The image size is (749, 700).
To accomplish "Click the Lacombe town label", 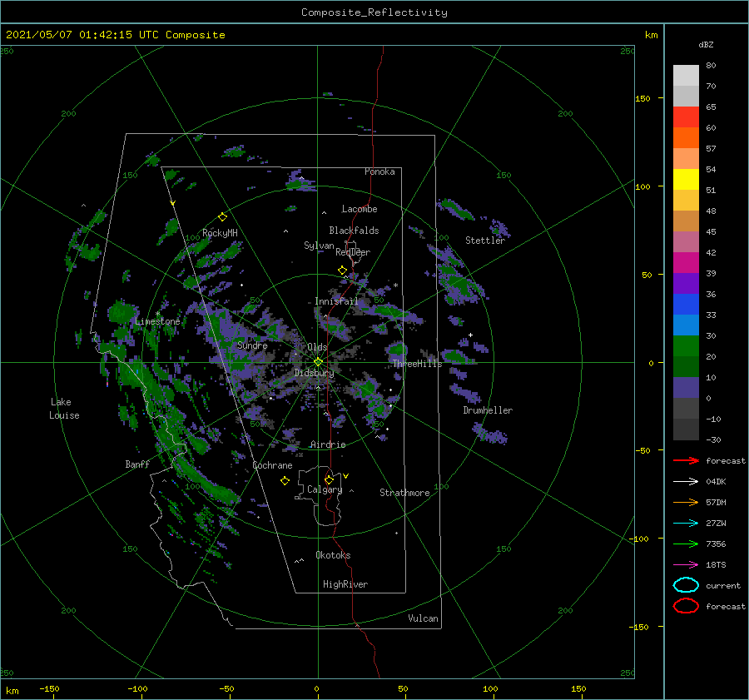I will click(x=360, y=209).
